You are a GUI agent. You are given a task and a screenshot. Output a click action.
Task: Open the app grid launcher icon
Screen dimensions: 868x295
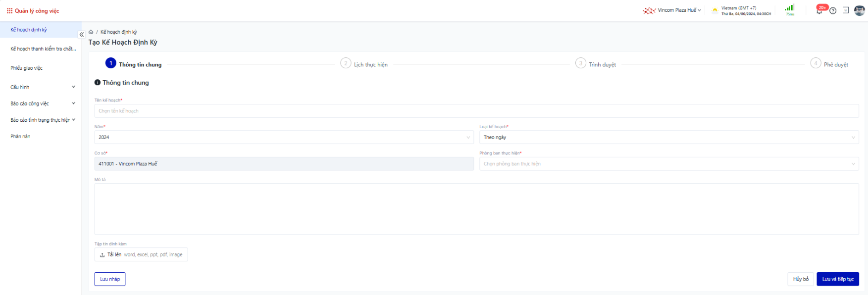coord(9,11)
